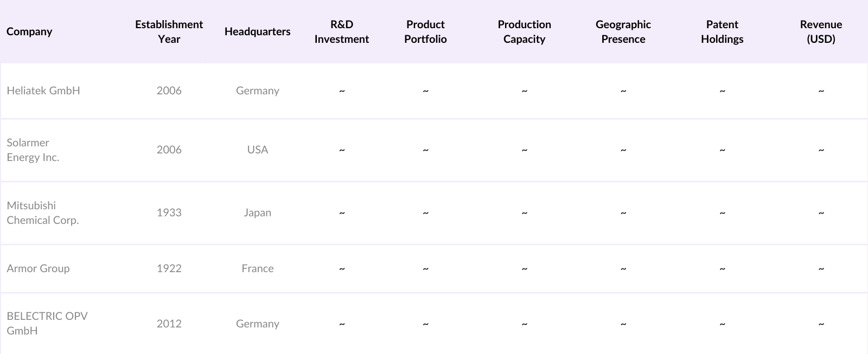The width and height of the screenshot is (868, 354).
Task: Click the R&D Investment column header
Action: [x=341, y=31]
